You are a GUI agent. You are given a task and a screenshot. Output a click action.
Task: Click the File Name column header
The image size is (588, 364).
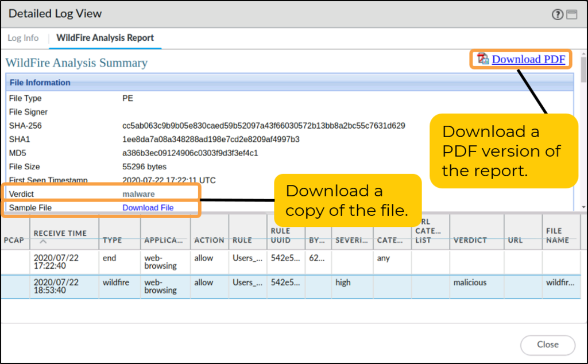[562, 233]
